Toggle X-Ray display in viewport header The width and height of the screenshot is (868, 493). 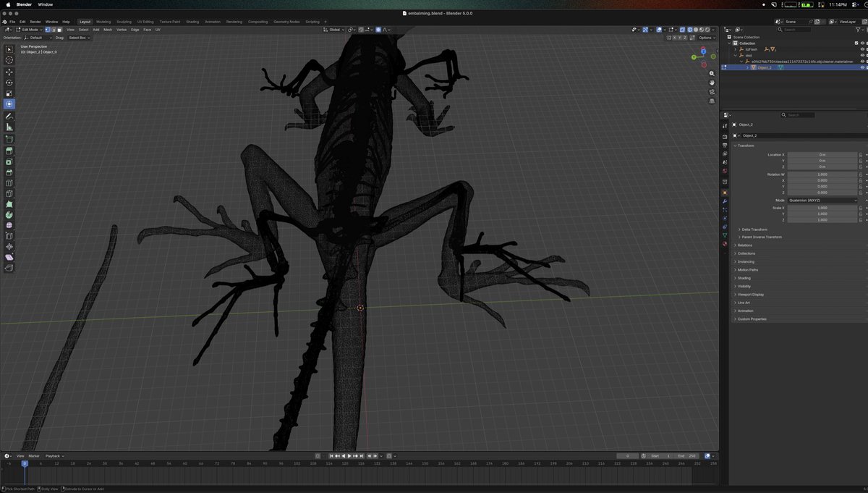point(681,30)
